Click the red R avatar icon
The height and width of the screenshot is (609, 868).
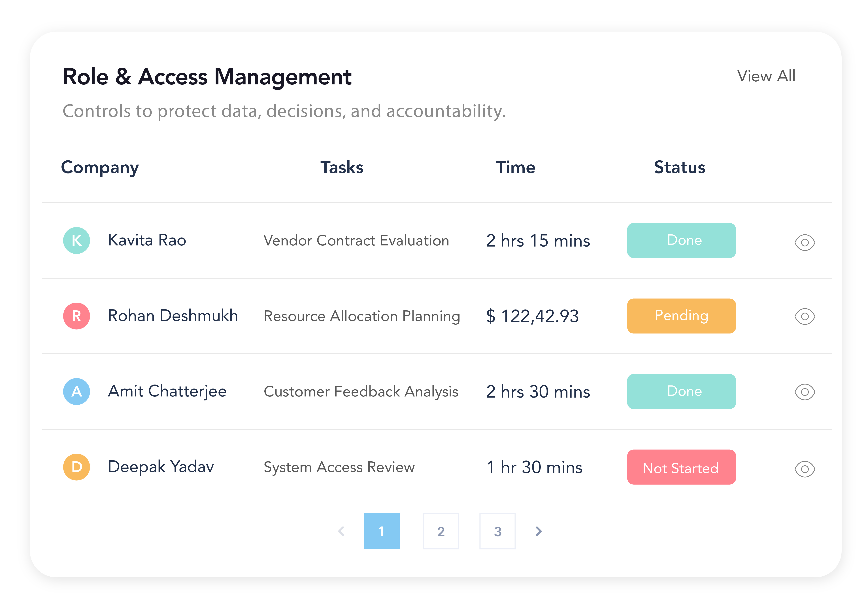coord(76,316)
